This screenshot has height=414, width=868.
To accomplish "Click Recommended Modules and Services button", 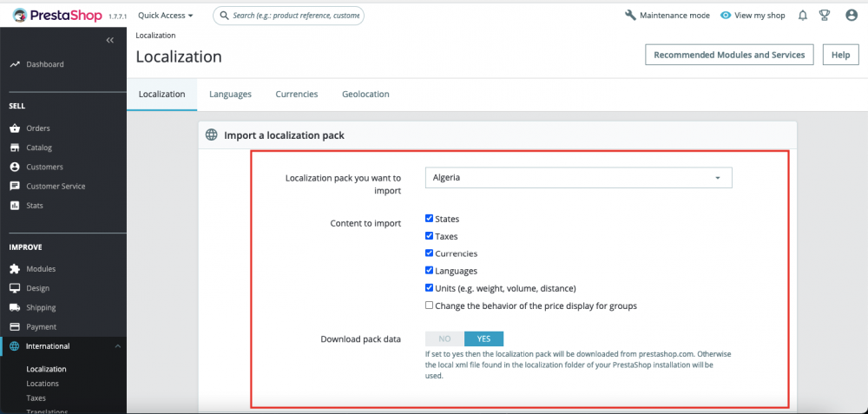I will point(729,55).
